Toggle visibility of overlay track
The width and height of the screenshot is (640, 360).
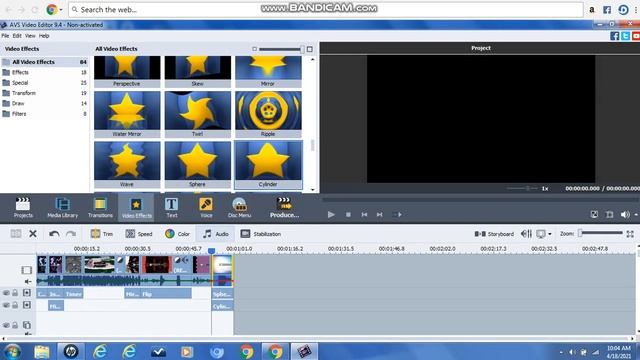(6, 325)
